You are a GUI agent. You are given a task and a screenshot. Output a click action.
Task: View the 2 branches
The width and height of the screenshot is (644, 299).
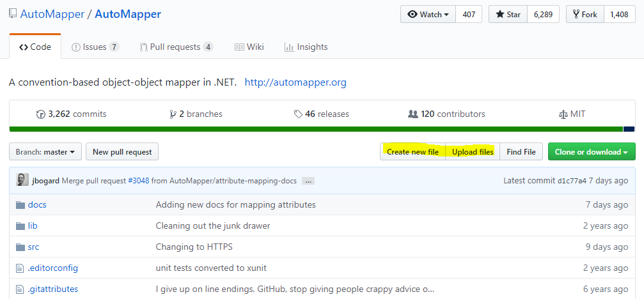click(196, 114)
